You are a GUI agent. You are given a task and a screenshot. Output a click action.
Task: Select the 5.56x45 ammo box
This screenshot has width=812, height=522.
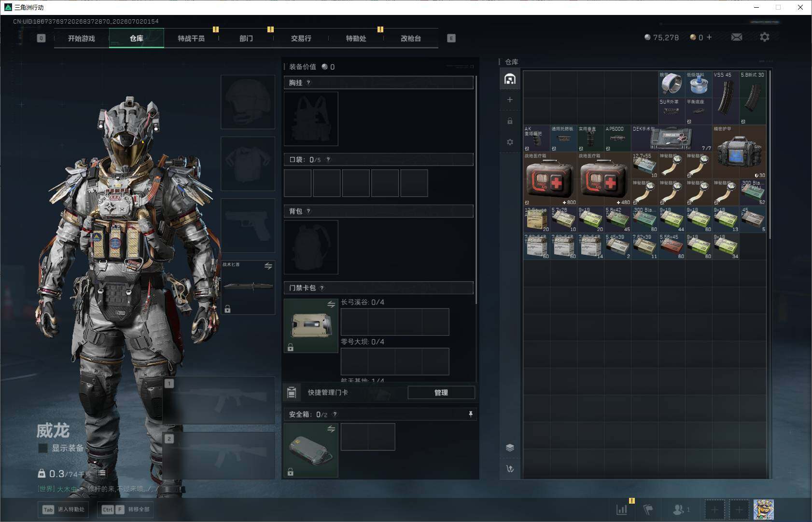pos(672,247)
